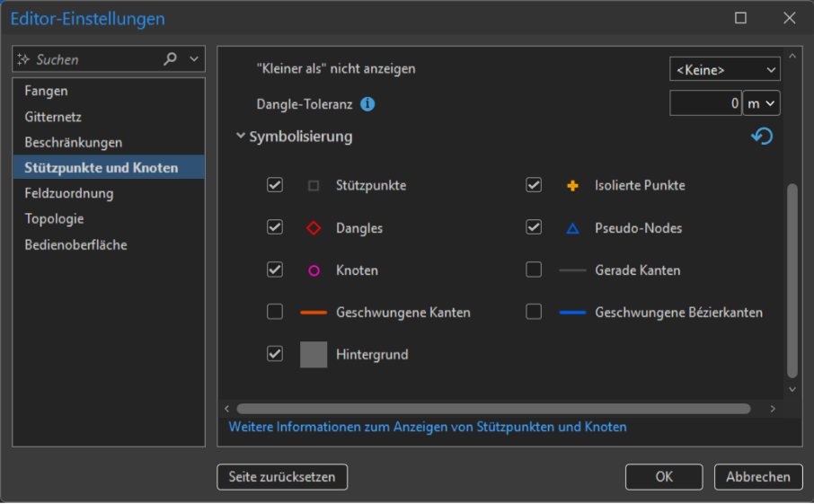Click the Editor-Einstellungen title text
Screen dimensions: 814x504
[x=88, y=19]
